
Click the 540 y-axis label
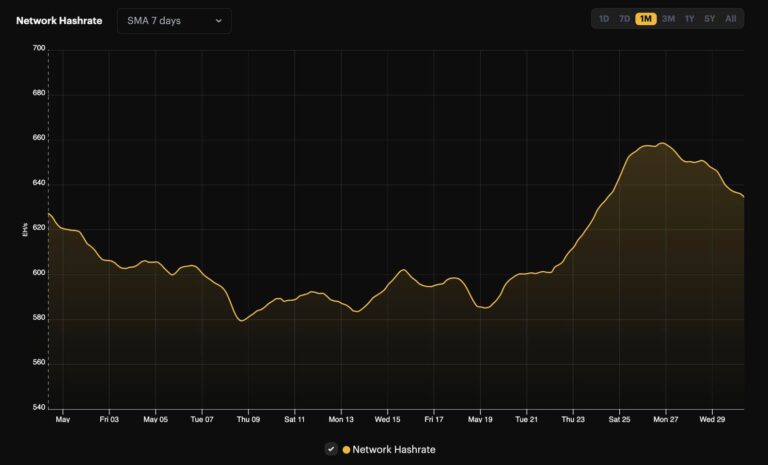click(x=38, y=408)
